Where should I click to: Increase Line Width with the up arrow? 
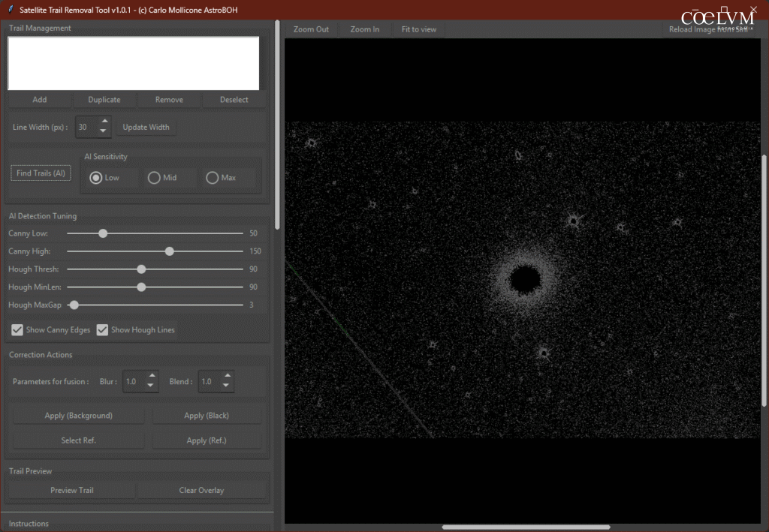tap(104, 122)
